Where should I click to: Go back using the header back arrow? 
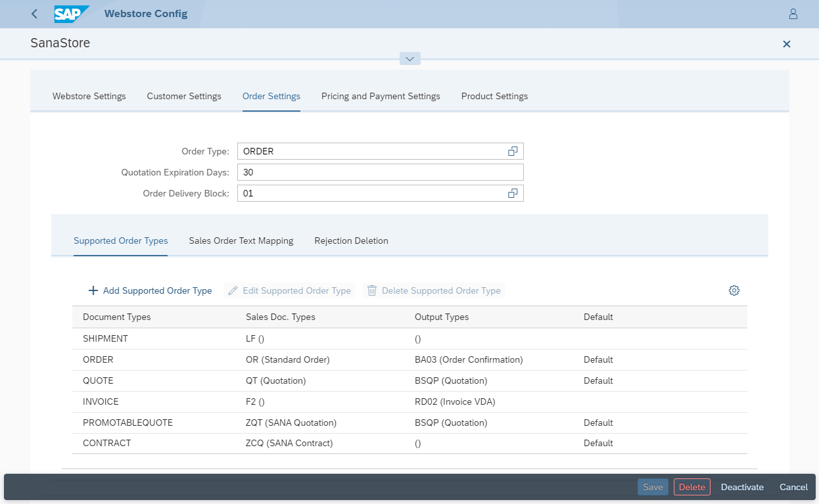(34, 14)
